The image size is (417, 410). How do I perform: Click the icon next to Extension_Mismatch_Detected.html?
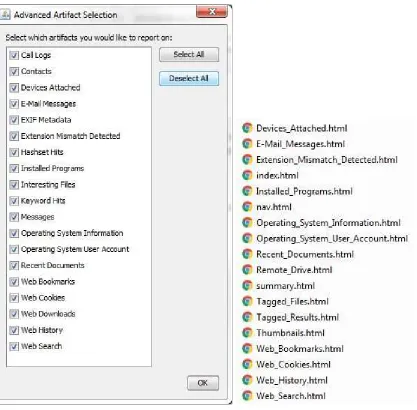[247, 159]
